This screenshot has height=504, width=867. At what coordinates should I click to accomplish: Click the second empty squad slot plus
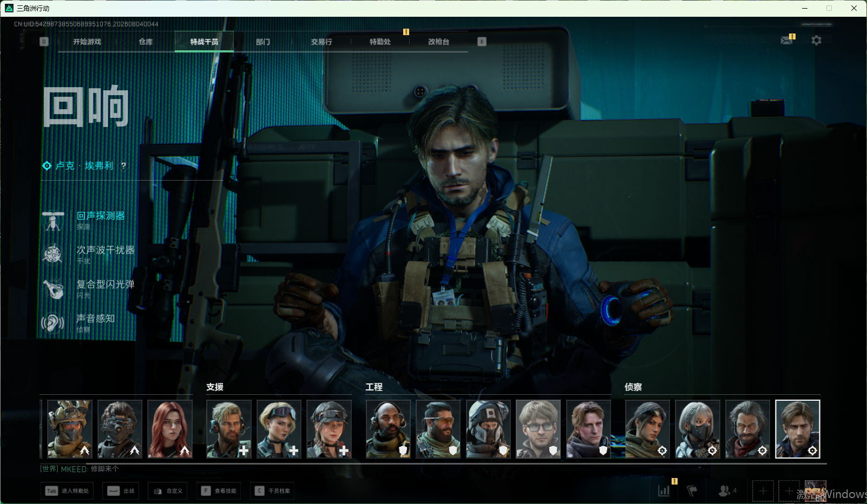click(x=789, y=491)
